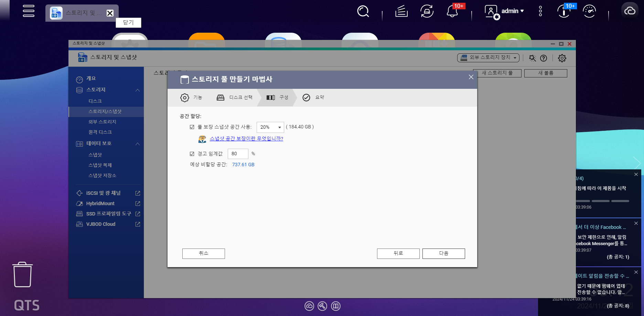Open the info icon with 10+ badge

[564, 11]
